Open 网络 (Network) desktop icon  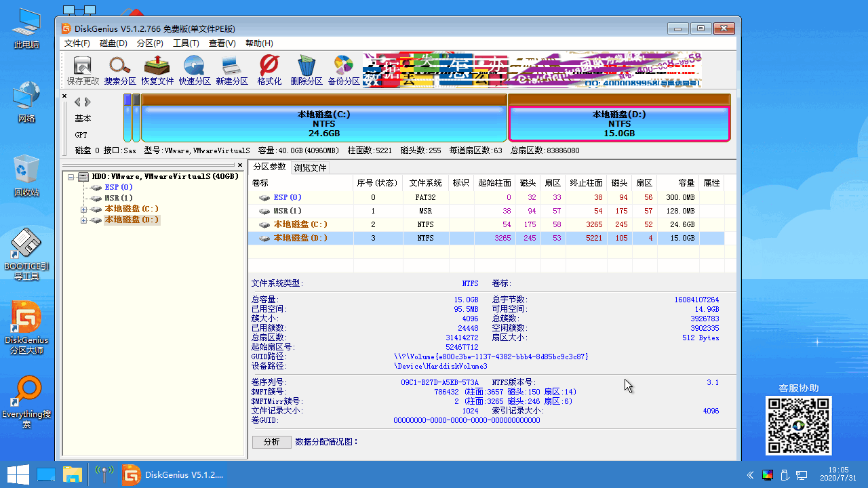26,102
